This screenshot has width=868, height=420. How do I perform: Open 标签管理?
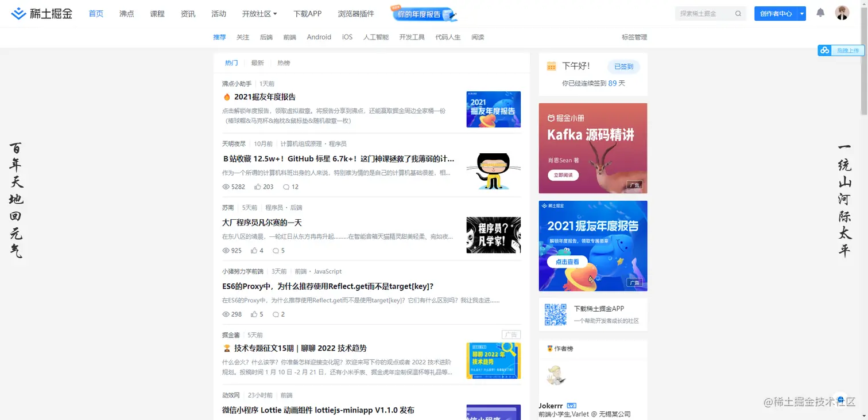634,37
